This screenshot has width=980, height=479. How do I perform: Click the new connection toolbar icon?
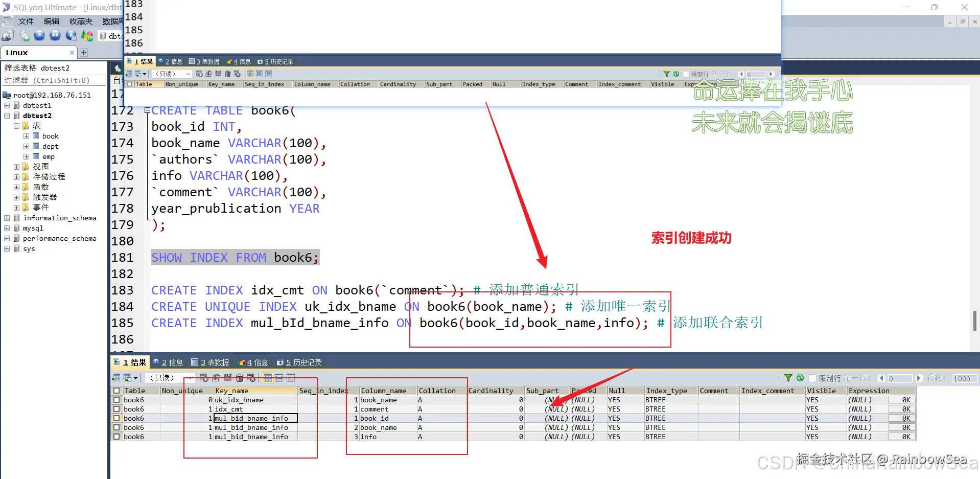pyautogui.click(x=8, y=35)
